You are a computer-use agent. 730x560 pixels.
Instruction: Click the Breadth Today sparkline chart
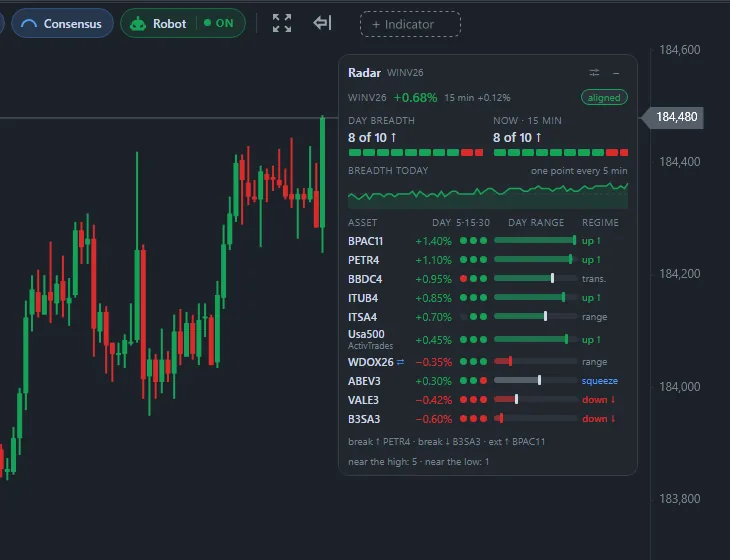pyautogui.click(x=487, y=196)
